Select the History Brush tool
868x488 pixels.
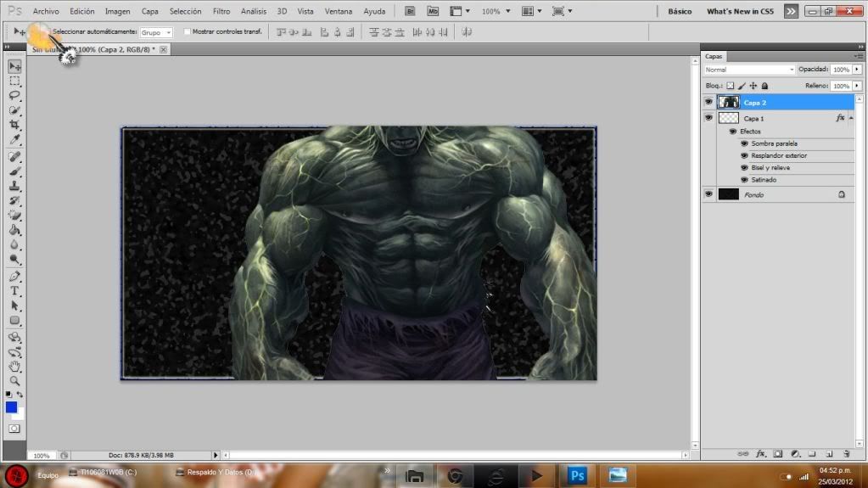(x=15, y=200)
